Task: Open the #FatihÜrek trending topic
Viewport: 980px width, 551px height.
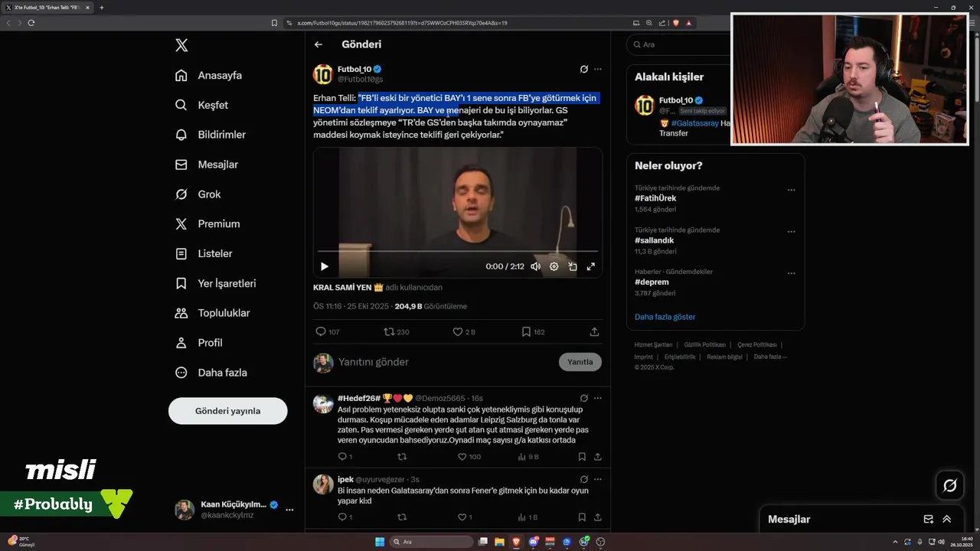Action: (655, 198)
